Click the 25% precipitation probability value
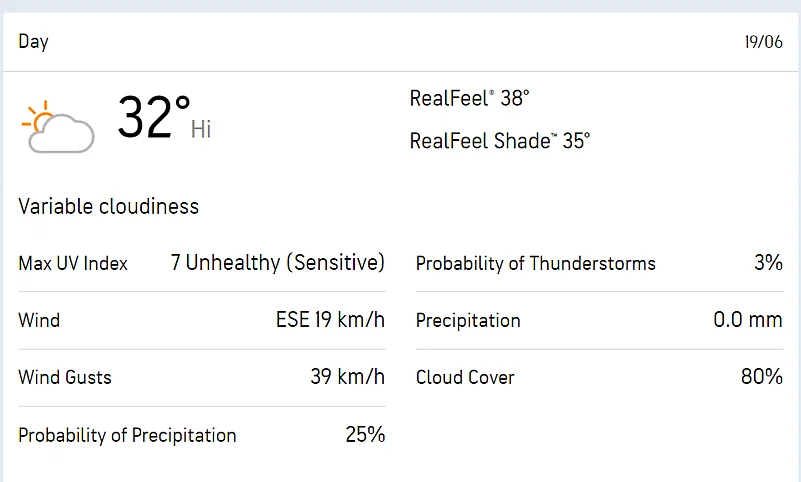The height and width of the screenshot is (482, 801). (x=365, y=434)
